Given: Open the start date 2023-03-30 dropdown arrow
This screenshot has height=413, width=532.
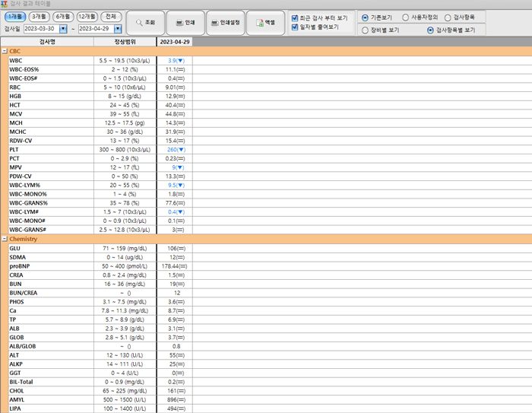Looking at the screenshot, I should (63, 29).
